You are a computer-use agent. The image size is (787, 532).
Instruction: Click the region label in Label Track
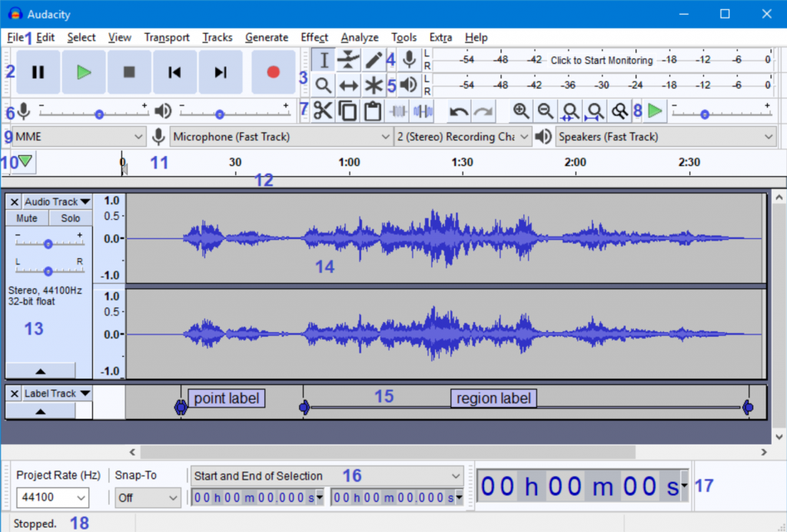tap(493, 398)
